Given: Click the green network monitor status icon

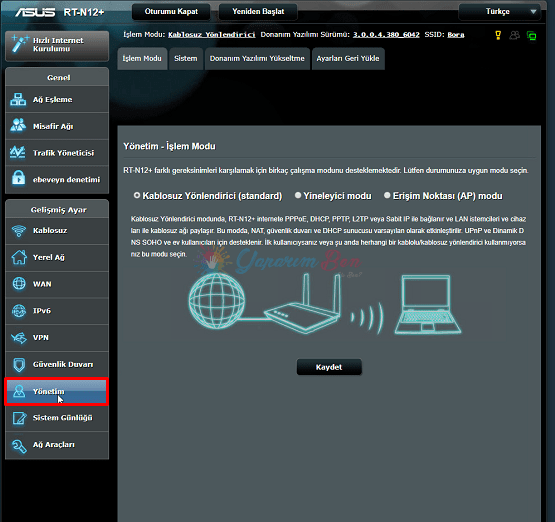Looking at the screenshot, I should [531, 35].
